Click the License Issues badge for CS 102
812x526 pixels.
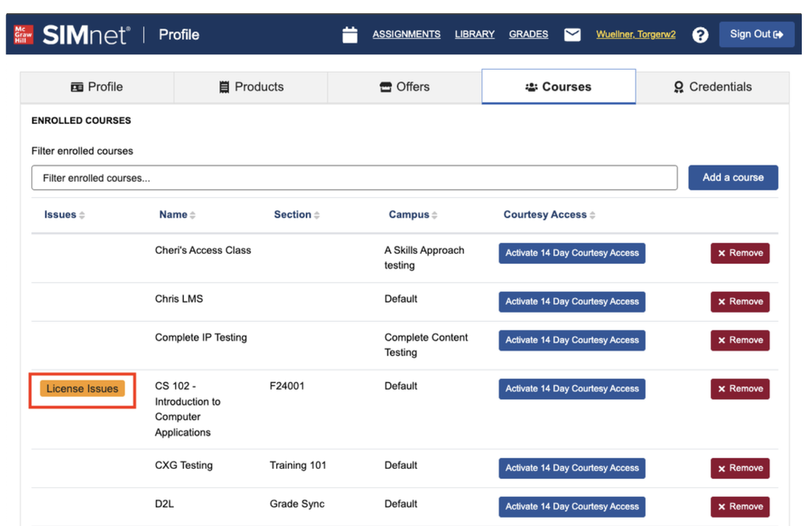tap(82, 389)
